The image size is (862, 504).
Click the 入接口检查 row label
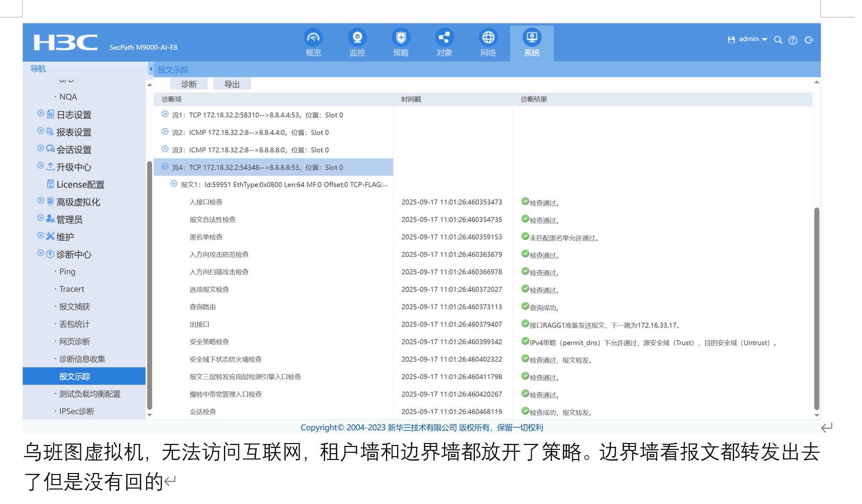click(x=206, y=202)
